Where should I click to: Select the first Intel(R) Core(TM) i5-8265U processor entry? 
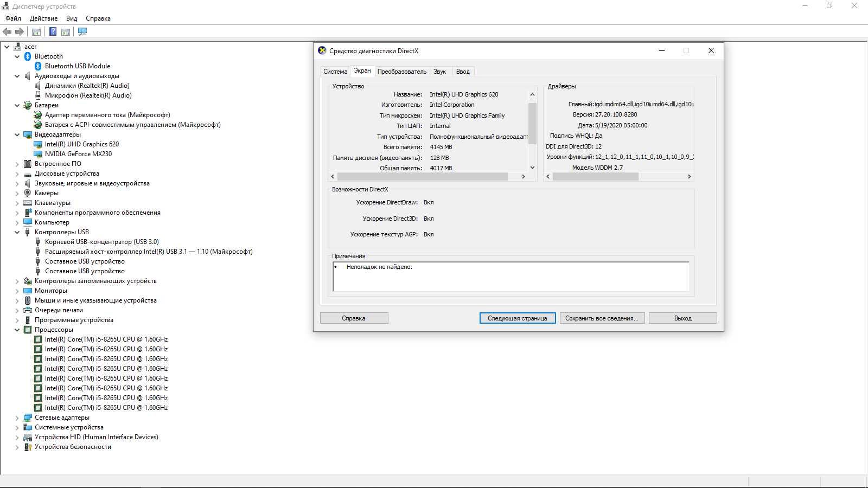pos(106,339)
